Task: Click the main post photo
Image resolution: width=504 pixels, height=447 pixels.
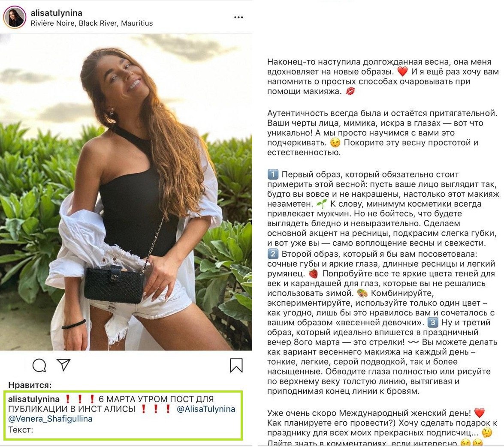Action: coord(126,192)
